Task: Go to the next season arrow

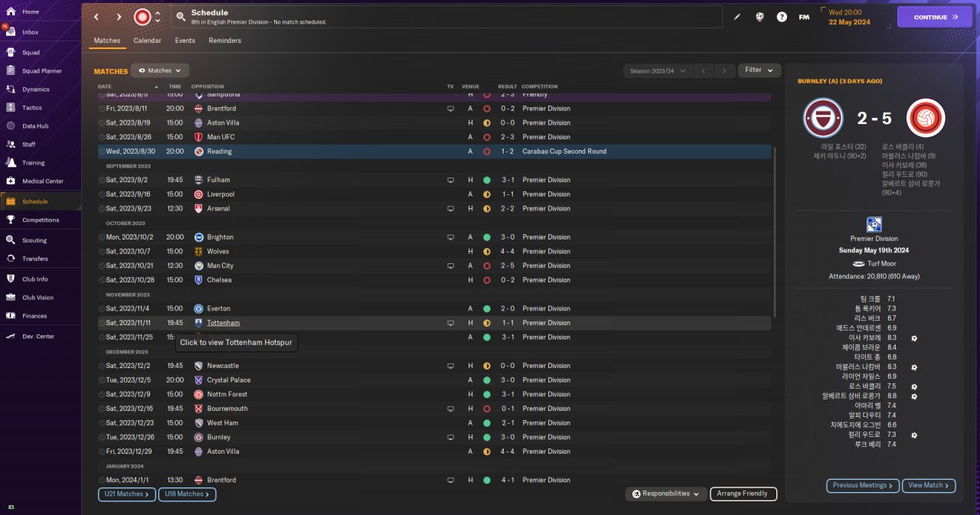Action: 724,70
